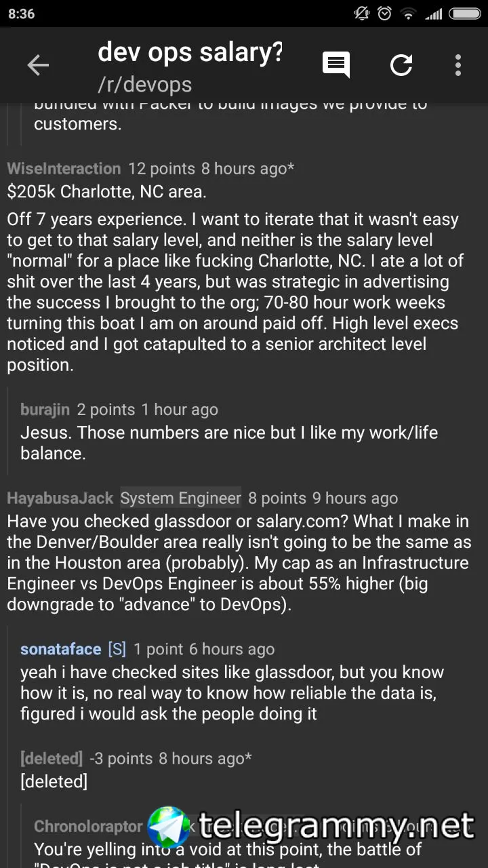The width and height of the screenshot is (488, 868).
Task: Tap the back arrow icon
Action: 38,65
